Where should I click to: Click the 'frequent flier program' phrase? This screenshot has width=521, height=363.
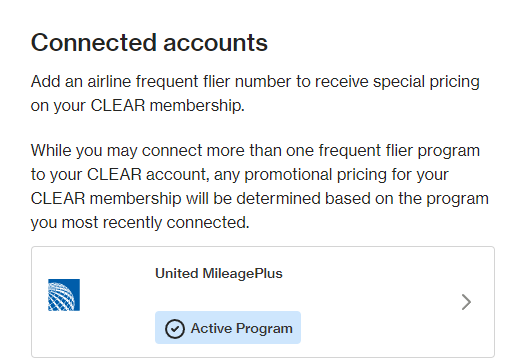tap(399, 151)
